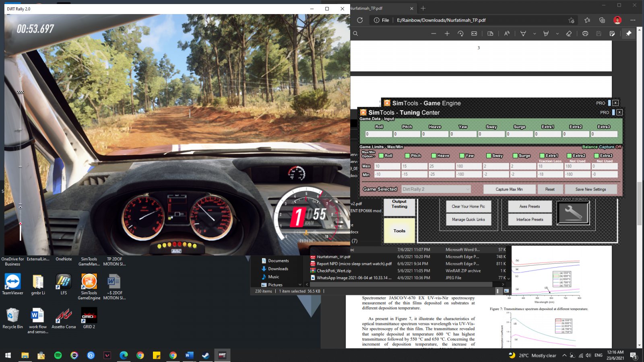Zoom in the PDF with plus icon

click(447, 34)
